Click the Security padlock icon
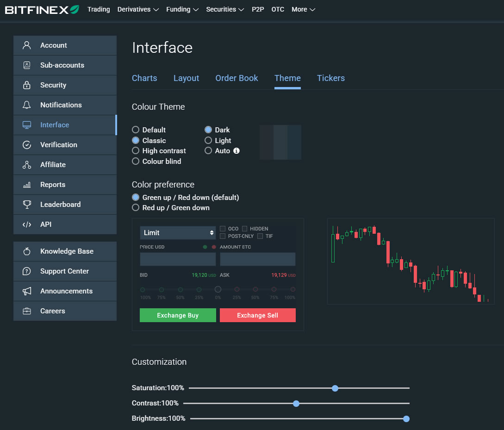The width and height of the screenshot is (504, 430). pyautogui.click(x=27, y=85)
